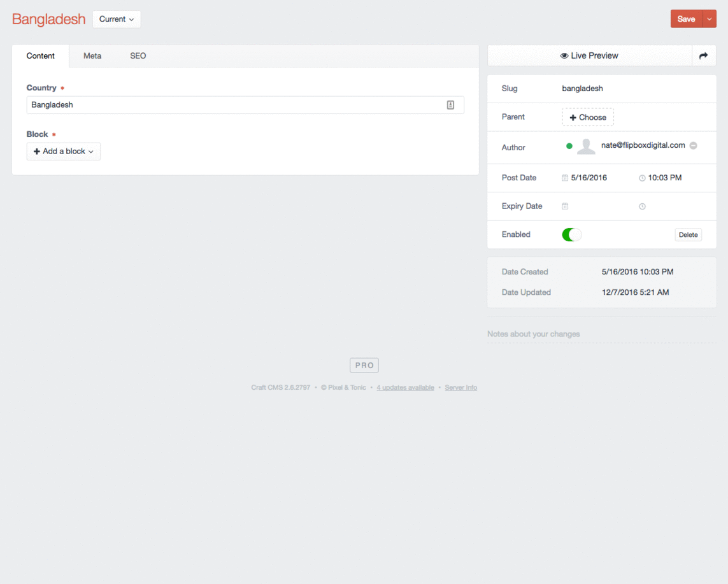Click the Date Updated value 12/7/2016 5:21 AM
Viewport: 728px width, 584px height.
tap(635, 292)
